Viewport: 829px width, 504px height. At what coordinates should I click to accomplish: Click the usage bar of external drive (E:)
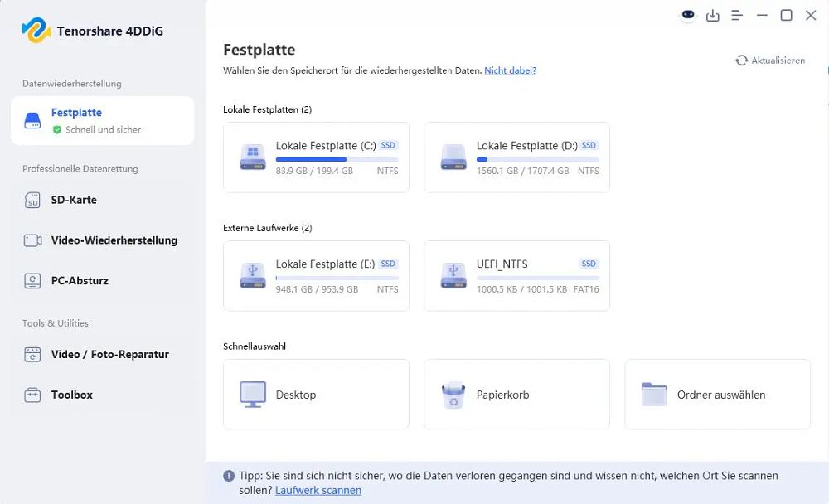tap(337, 278)
